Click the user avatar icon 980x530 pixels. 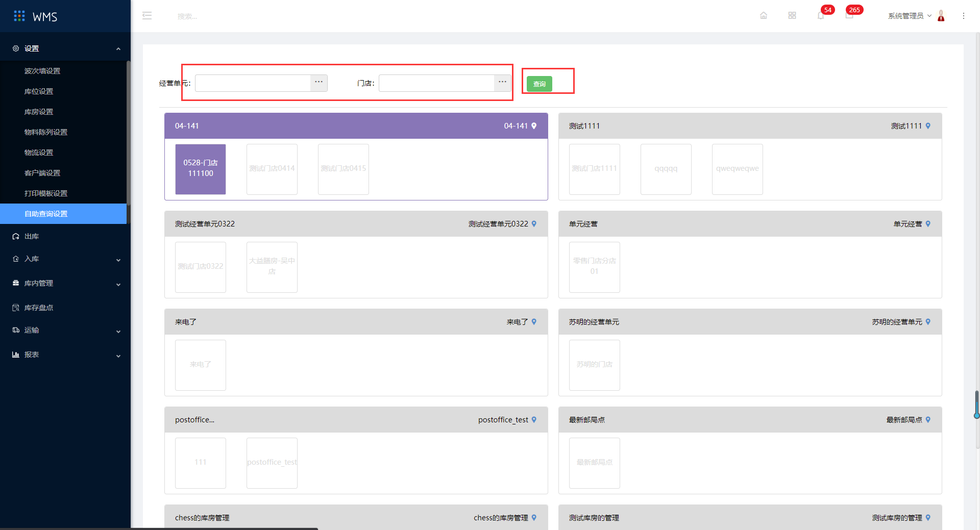941,16
